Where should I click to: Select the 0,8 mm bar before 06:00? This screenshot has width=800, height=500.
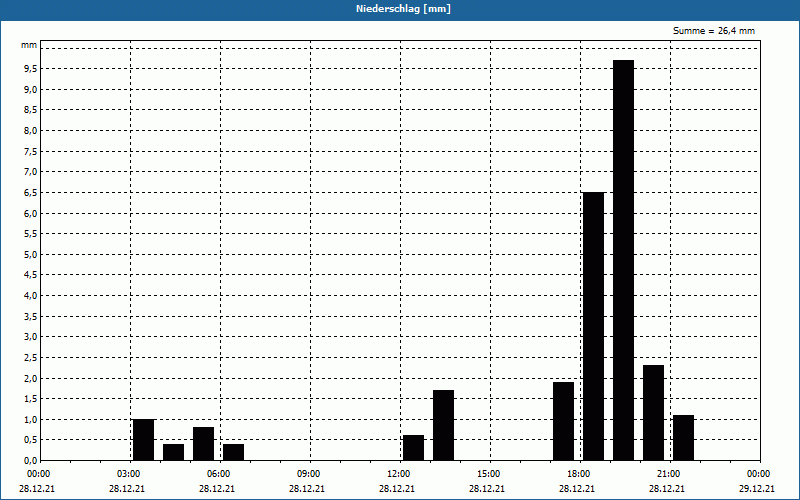click(x=204, y=444)
